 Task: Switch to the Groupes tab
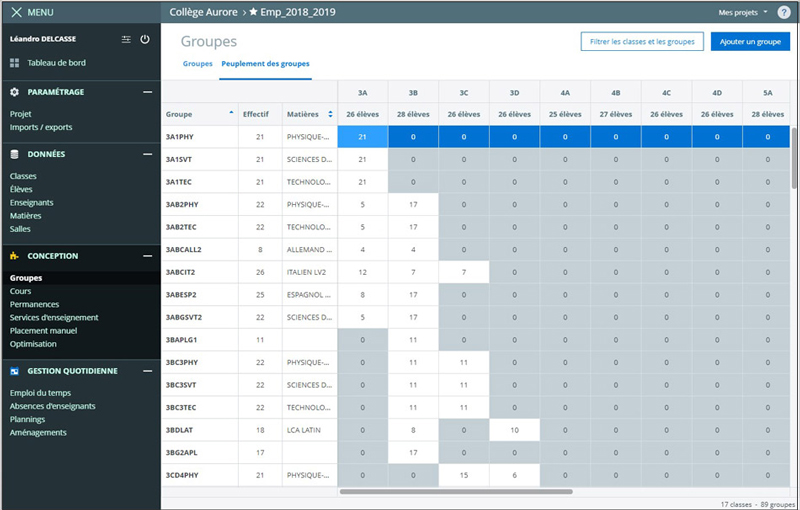(x=197, y=63)
